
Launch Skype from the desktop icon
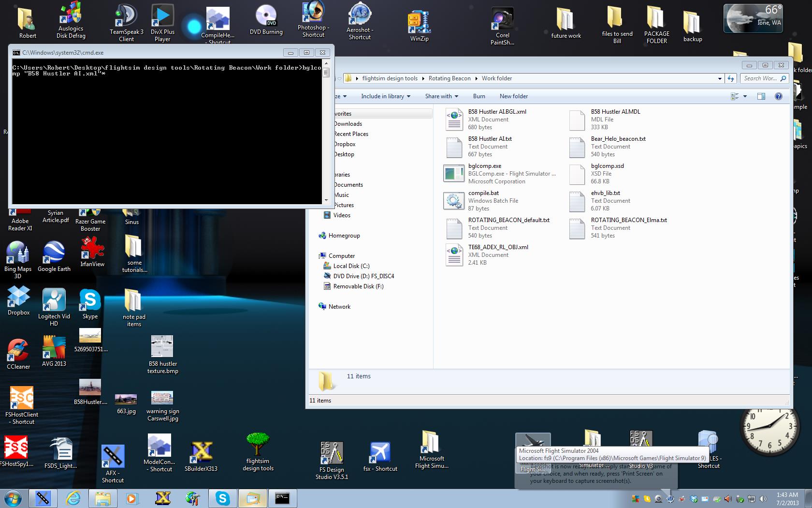click(x=90, y=304)
